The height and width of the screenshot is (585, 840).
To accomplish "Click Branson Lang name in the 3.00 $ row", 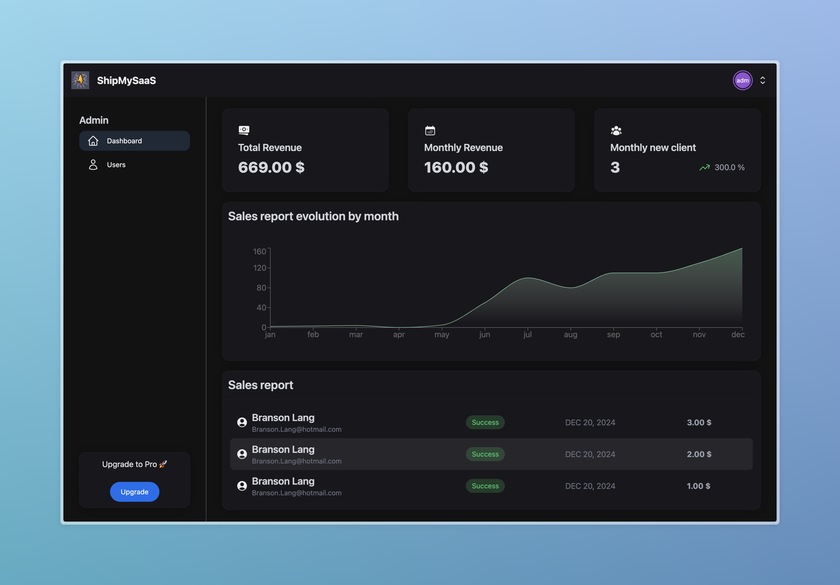I will click(283, 418).
